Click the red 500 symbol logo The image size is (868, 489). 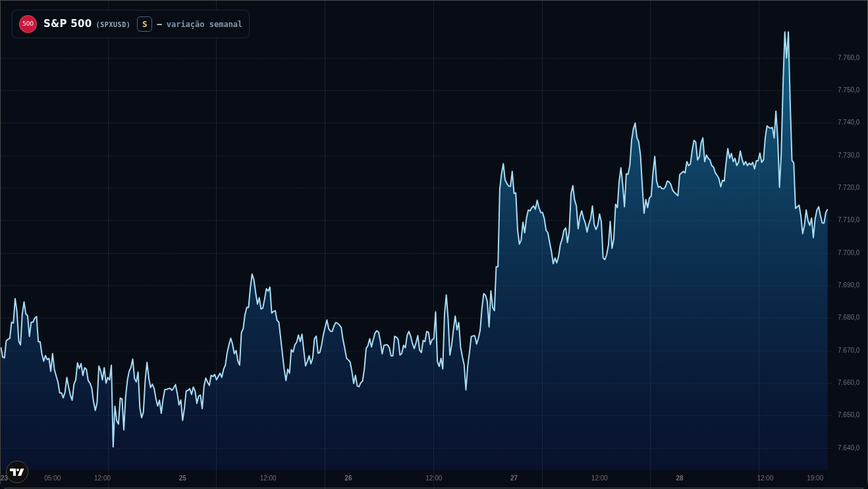coord(28,24)
